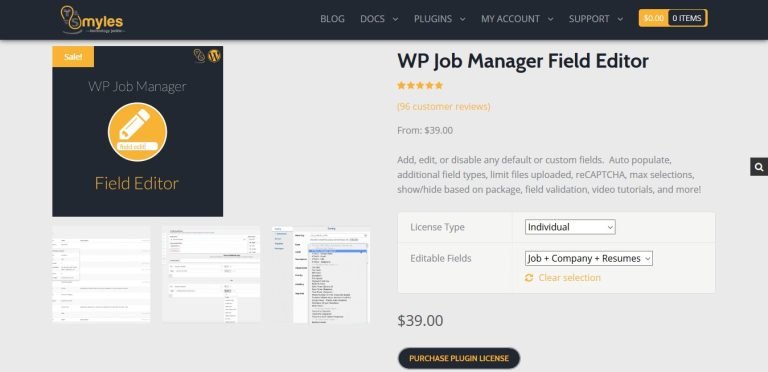768x372 pixels.
Task: Click the SUPPORT chevron arrow
Action: (x=620, y=20)
